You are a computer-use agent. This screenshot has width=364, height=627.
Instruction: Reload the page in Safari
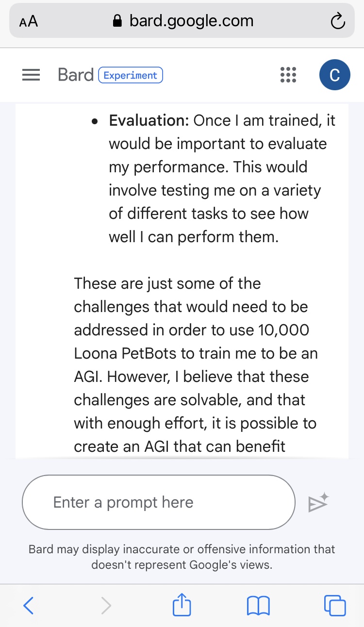(x=337, y=21)
